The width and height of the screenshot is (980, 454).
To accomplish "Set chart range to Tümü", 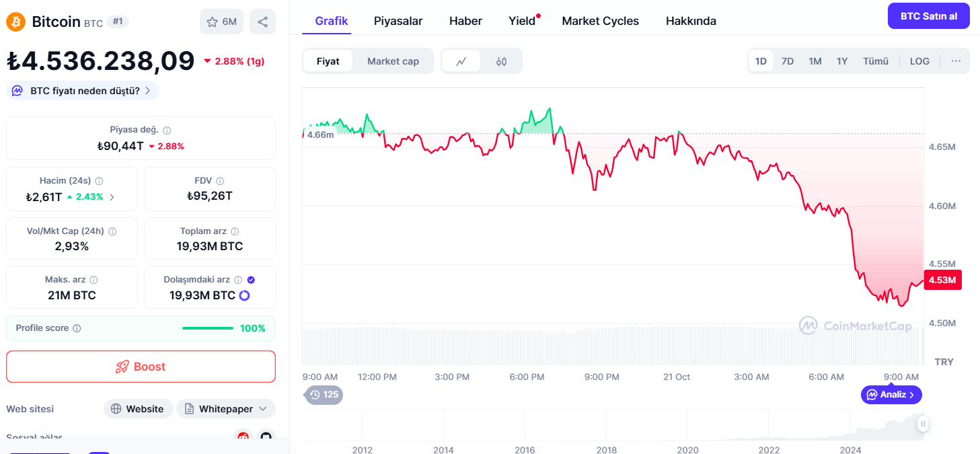I will point(876,61).
